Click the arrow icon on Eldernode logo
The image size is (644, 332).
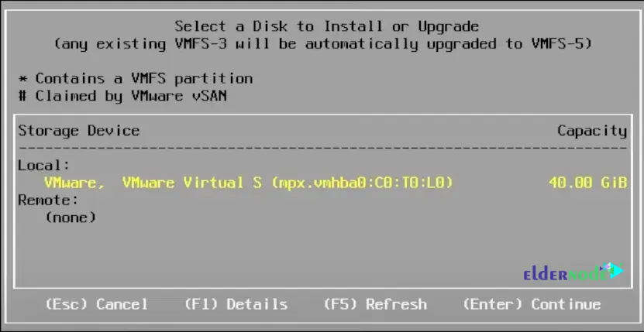pos(615,270)
